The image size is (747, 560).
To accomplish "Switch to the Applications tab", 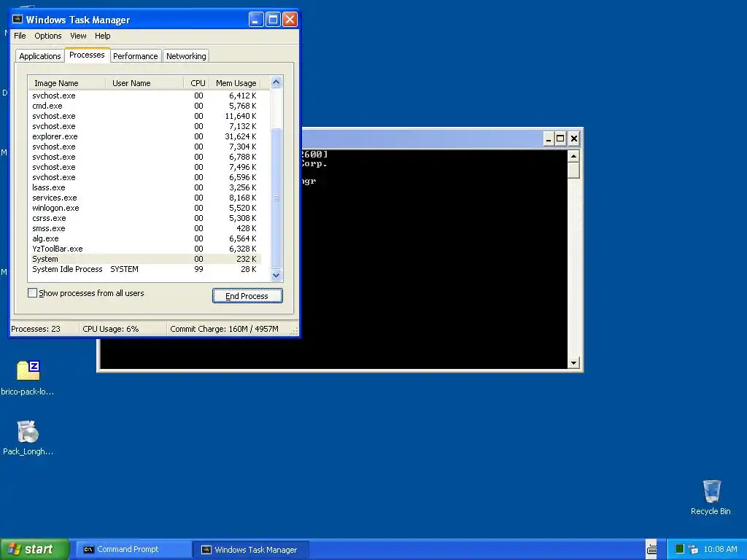I will click(40, 56).
